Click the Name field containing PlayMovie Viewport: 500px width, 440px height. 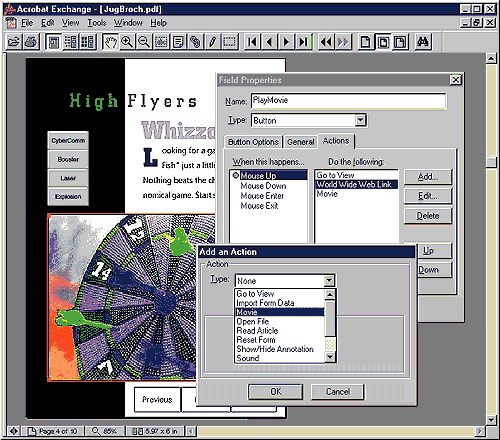point(348,101)
